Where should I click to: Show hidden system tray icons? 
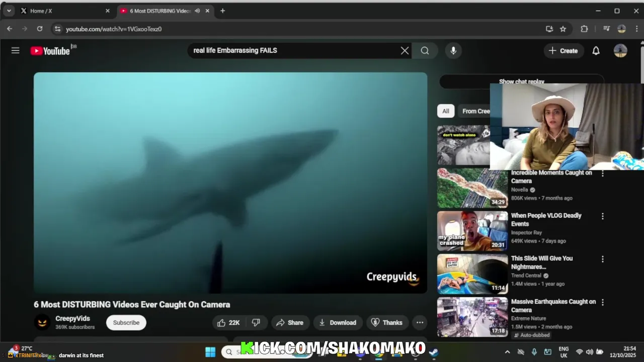pyautogui.click(x=507, y=352)
